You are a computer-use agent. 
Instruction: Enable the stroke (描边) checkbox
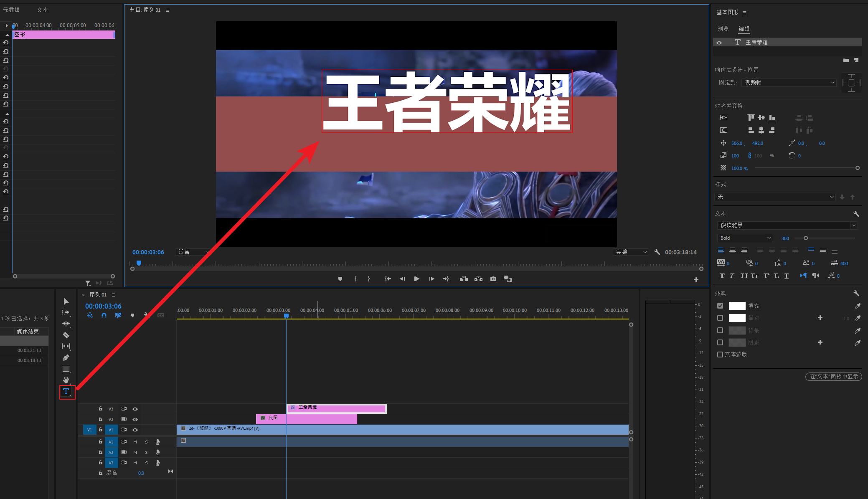[x=720, y=318]
